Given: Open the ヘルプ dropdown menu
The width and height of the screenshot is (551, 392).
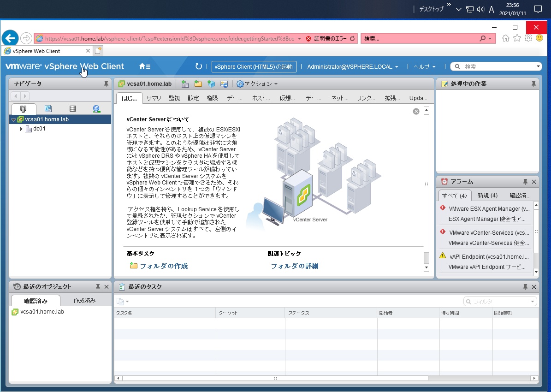Looking at the screenshot, I should 425,66.
